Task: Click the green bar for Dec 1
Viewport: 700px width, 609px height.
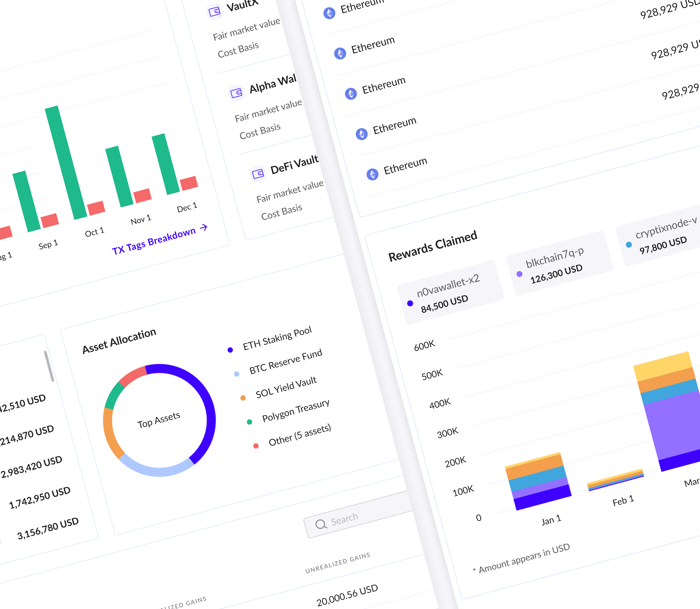Action: pyautogui.click(x=166, y=164)
